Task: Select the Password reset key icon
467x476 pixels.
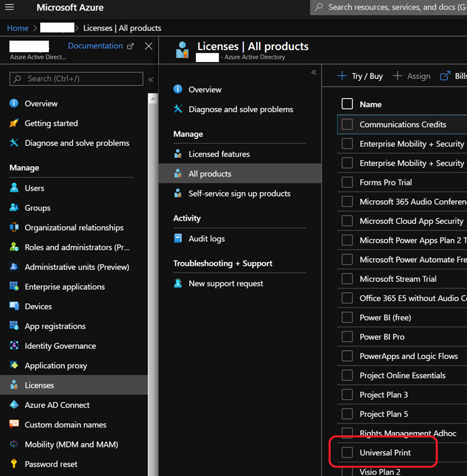Action: [14, 464]
